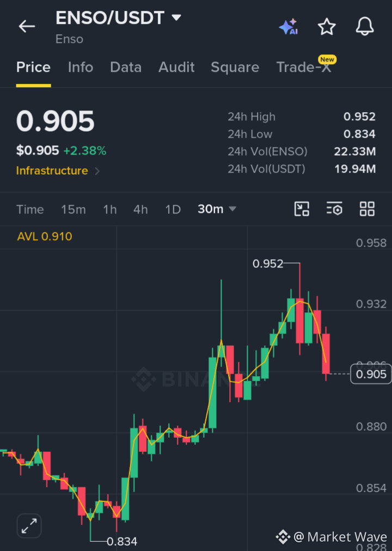The image size is (392, 551).
Task: Tap the 0.880 price axis label
Action: (371, 427)
